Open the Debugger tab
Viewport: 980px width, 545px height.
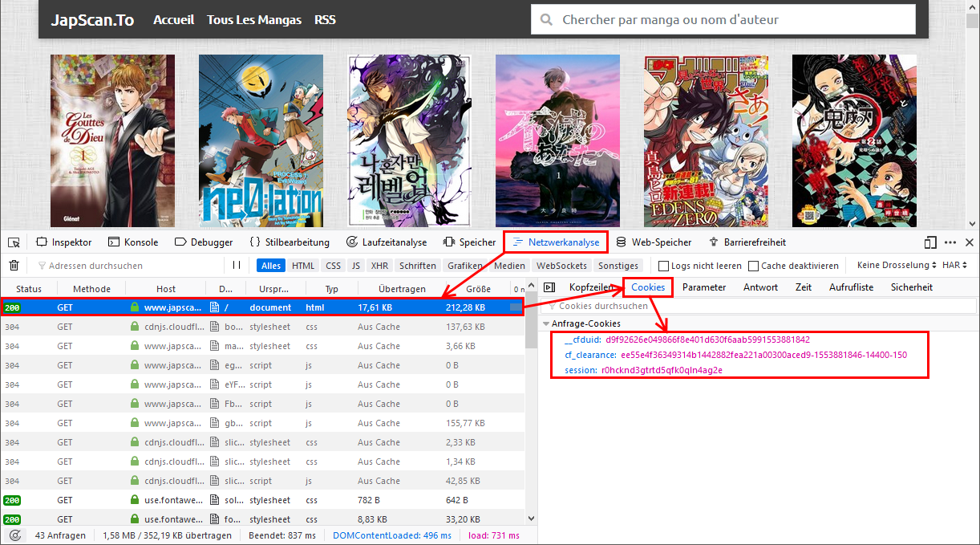pyautogui.click(x=203, y=242)
